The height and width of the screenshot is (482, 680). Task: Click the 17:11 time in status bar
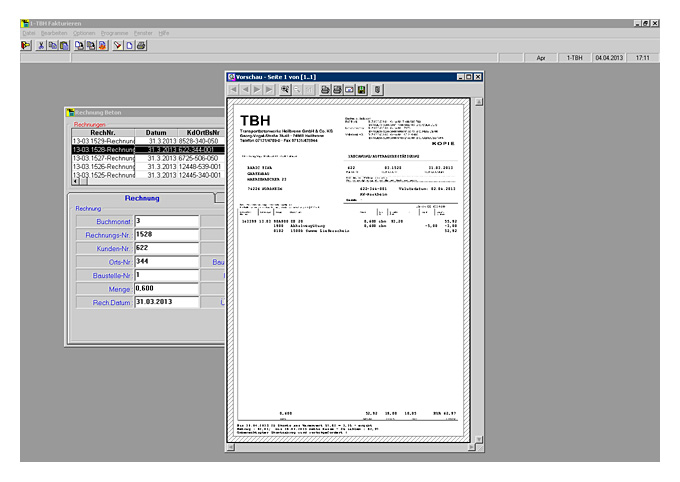coord(643,58)
